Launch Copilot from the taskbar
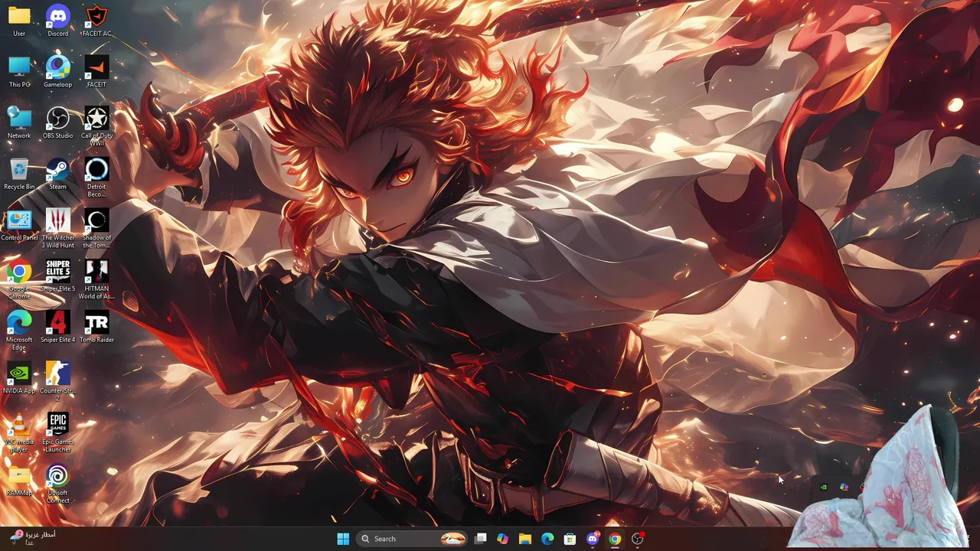The image size is (980, 551). click(502, 539)
